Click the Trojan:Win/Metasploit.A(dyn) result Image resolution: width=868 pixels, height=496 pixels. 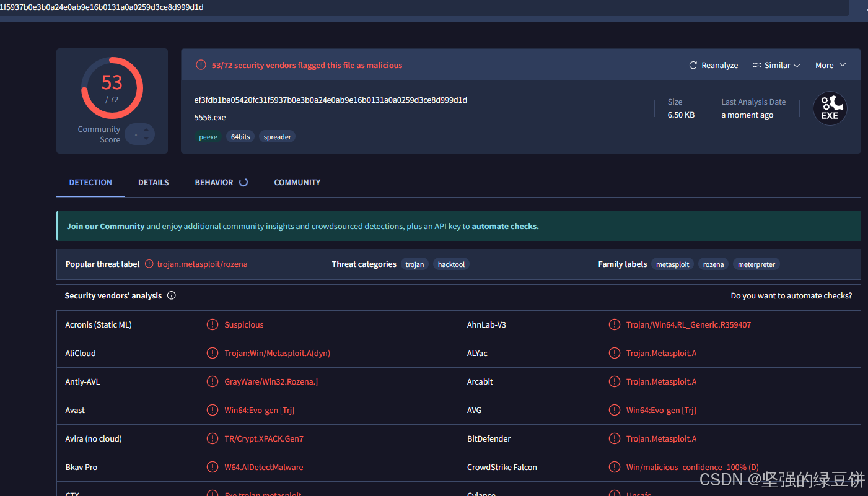point(278,353)
